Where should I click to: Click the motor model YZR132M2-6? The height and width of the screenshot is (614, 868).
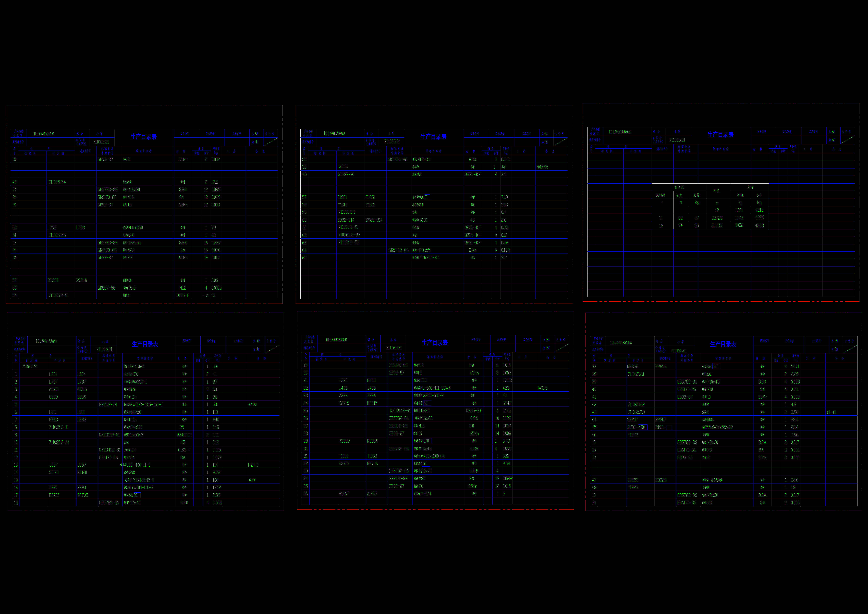click(x=144, y=480)
